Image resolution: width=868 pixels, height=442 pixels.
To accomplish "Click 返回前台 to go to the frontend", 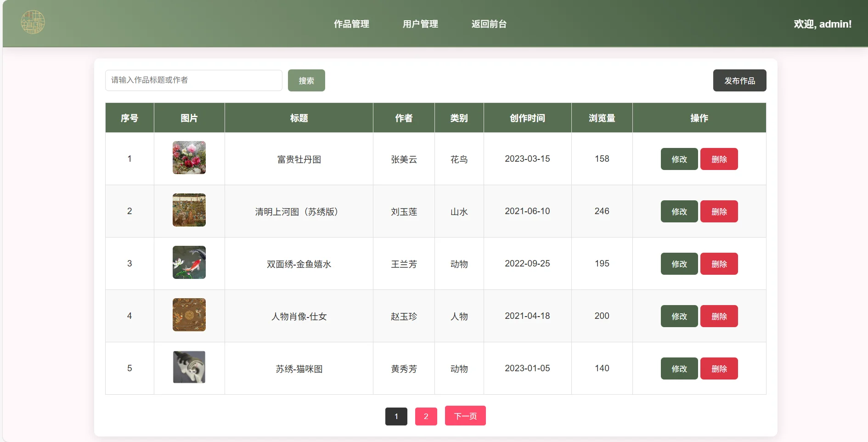I will [x=488, y=24].
